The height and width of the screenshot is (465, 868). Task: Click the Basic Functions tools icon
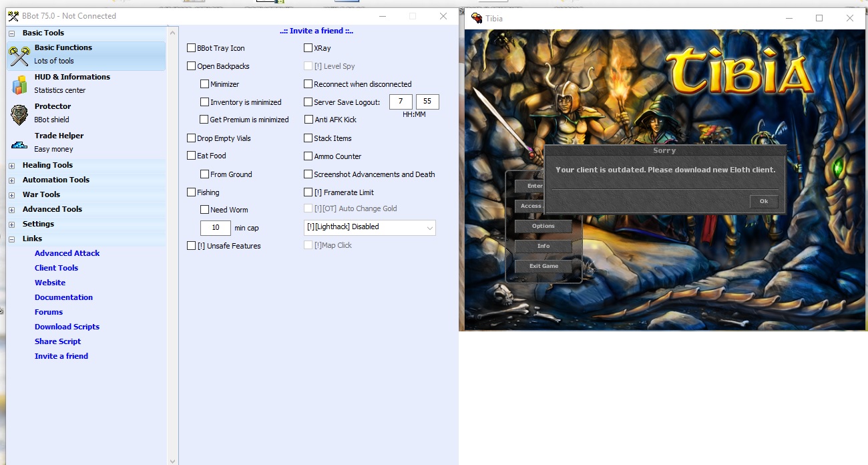click(x=19, y=55)
